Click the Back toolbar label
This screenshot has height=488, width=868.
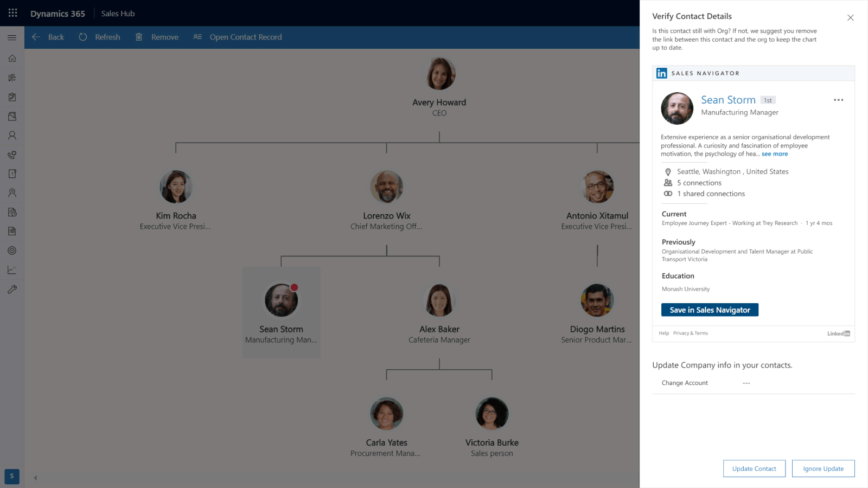[56, 37]
